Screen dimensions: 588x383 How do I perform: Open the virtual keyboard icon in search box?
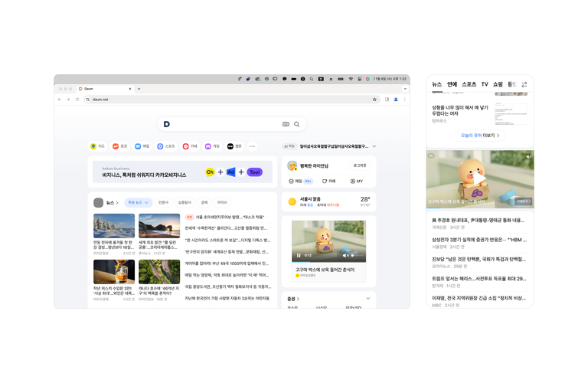click(x=286, y=124)
